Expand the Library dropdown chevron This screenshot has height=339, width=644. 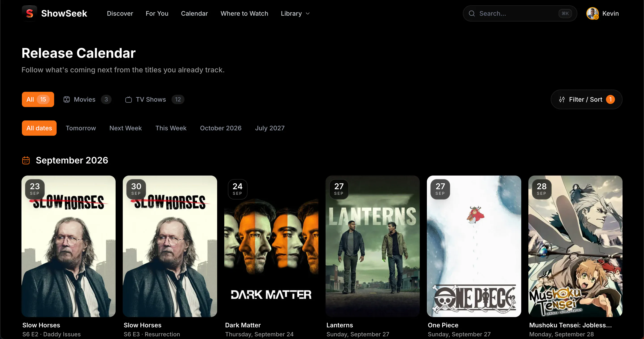tap(308, 13)
